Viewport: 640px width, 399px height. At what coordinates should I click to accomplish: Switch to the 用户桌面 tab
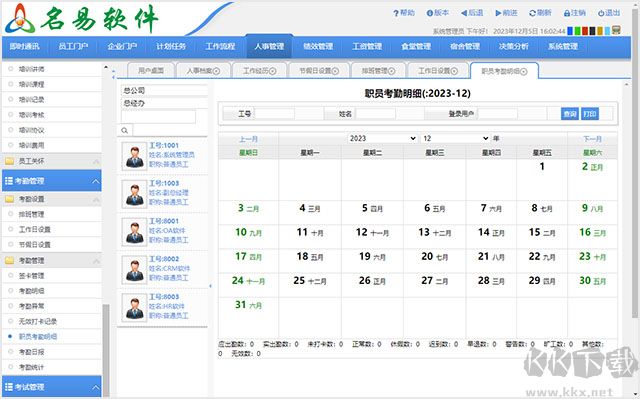pyautogui.click(x=151, y=71)
